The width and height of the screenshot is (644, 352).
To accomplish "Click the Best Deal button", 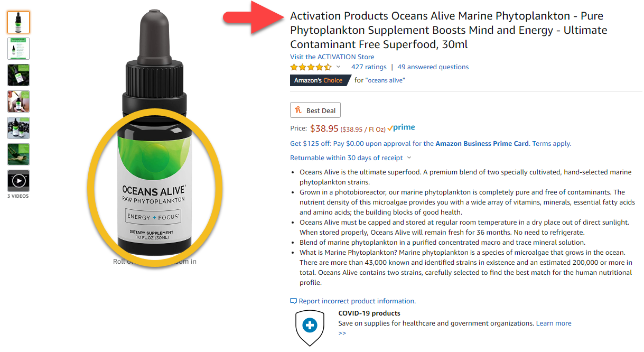I will tap(315, 110).
